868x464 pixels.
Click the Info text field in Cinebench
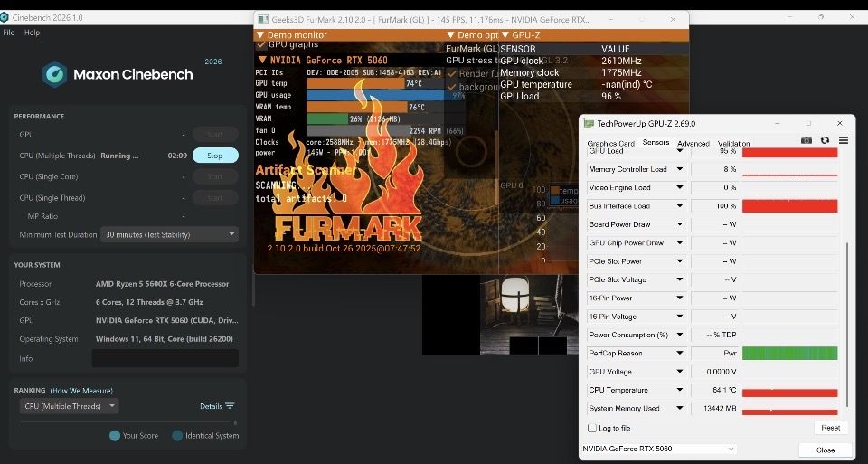(x=165, y=358)
